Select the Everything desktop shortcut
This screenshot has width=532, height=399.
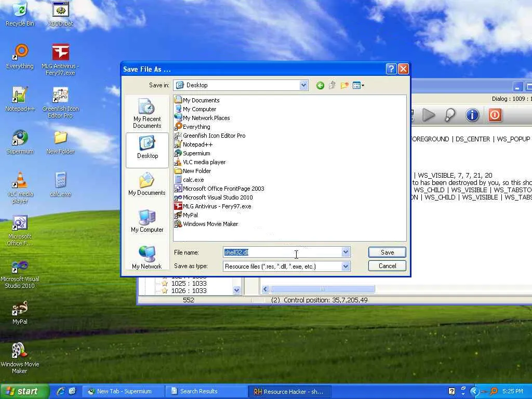[20, 56]
